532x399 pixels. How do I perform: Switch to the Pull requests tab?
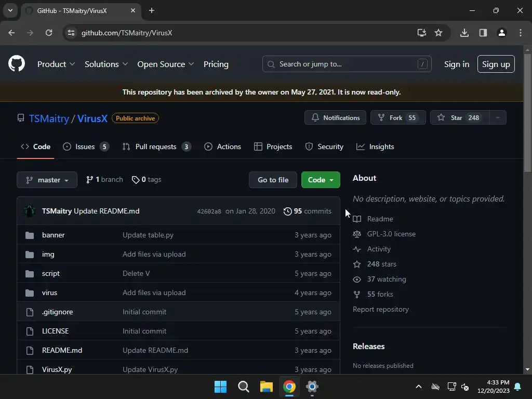pyautogui.click(x=157, y=147)
